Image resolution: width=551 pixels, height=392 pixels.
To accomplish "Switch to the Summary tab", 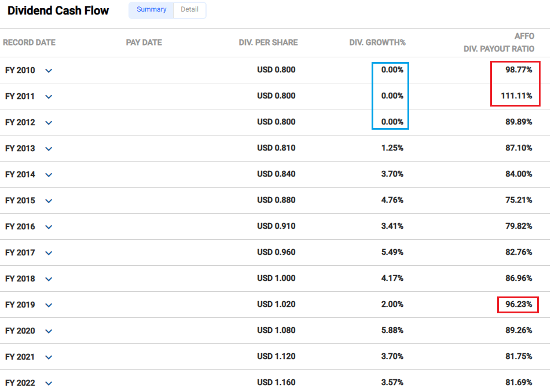I will point(152,10).
